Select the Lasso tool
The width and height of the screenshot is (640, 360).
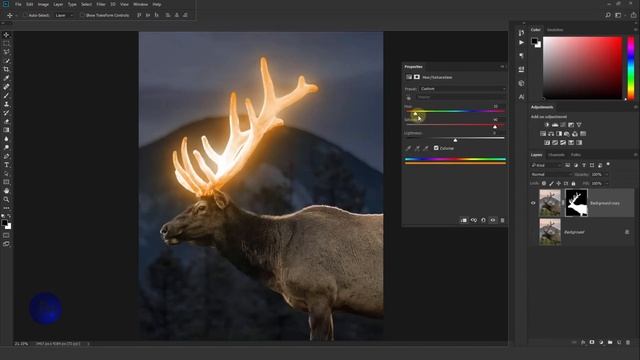pyautogui.click(x=6, y=52)
